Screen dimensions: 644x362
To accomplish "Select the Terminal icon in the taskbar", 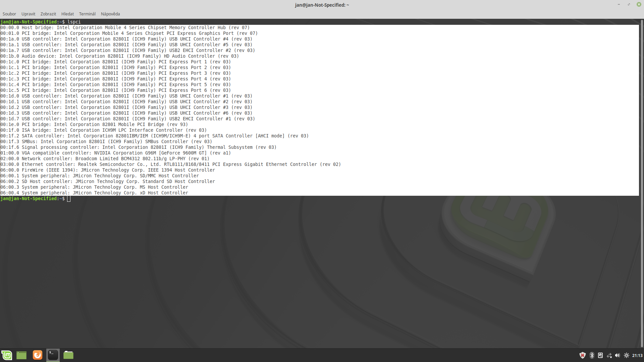I will click(x=53, y=355).
